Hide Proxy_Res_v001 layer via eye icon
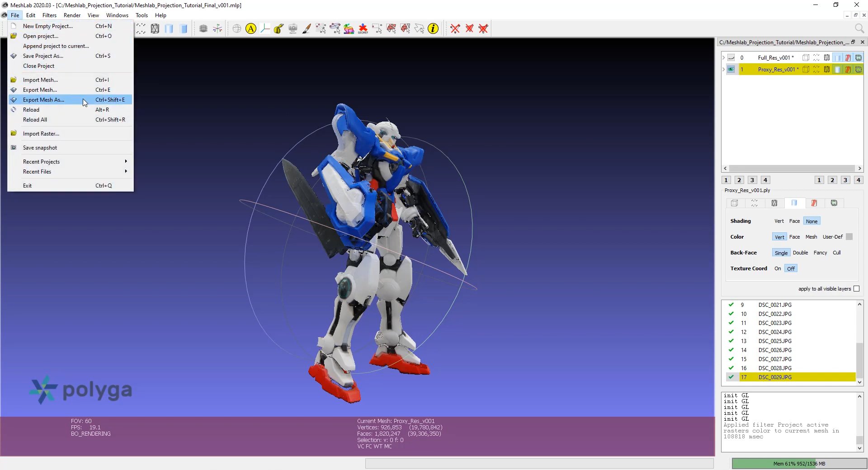The image size is (868, 470). [731, 70]
